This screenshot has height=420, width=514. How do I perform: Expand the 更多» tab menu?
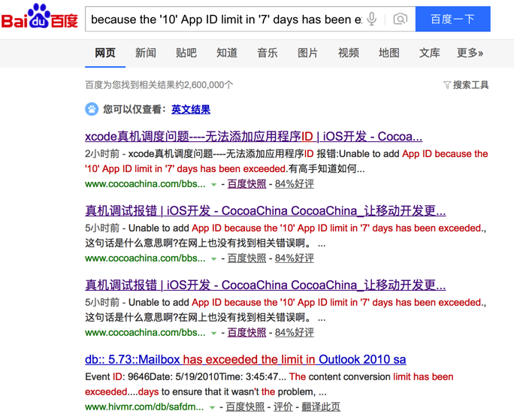point(470,53)
